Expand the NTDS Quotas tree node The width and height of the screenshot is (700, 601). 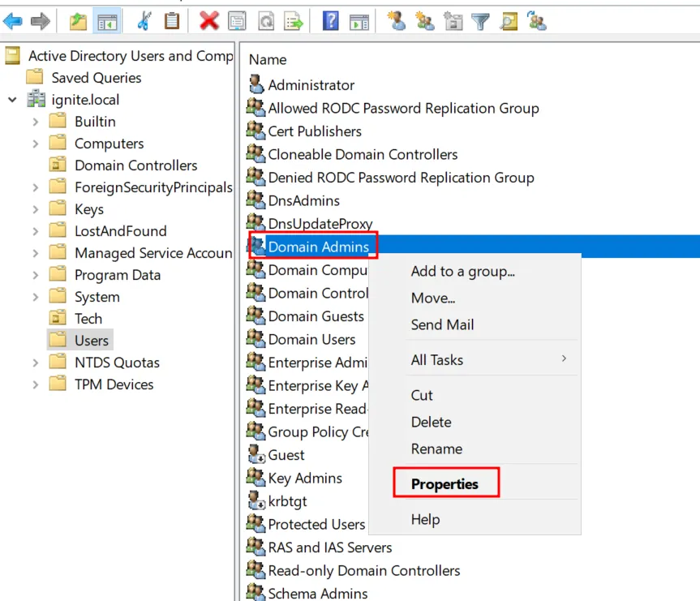pyautogui.click(x=35, y=363)
